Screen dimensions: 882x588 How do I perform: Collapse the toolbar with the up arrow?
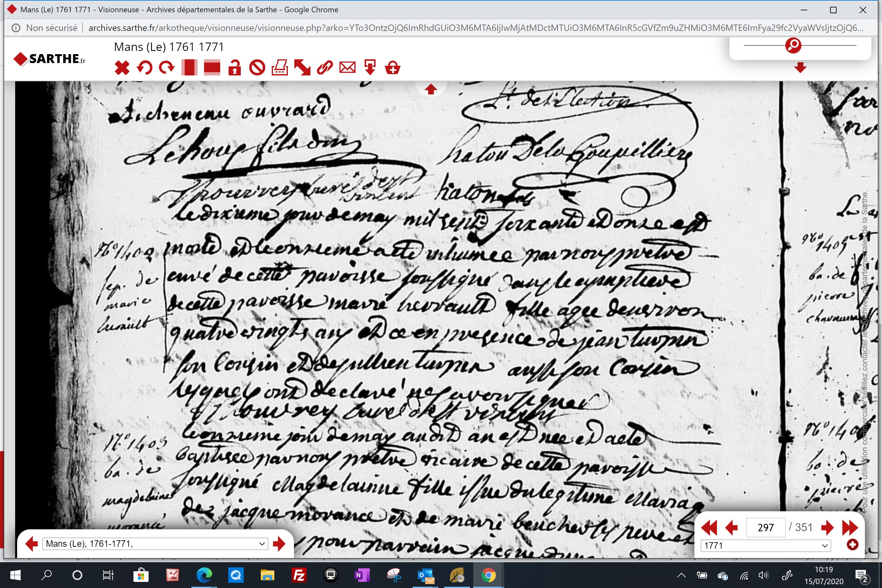[x=430, y=89]
